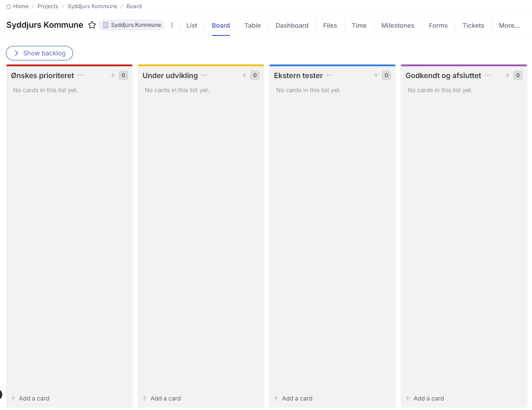Switch to the List tab
This screenshot has height=410, width=532.
[192, 25]
